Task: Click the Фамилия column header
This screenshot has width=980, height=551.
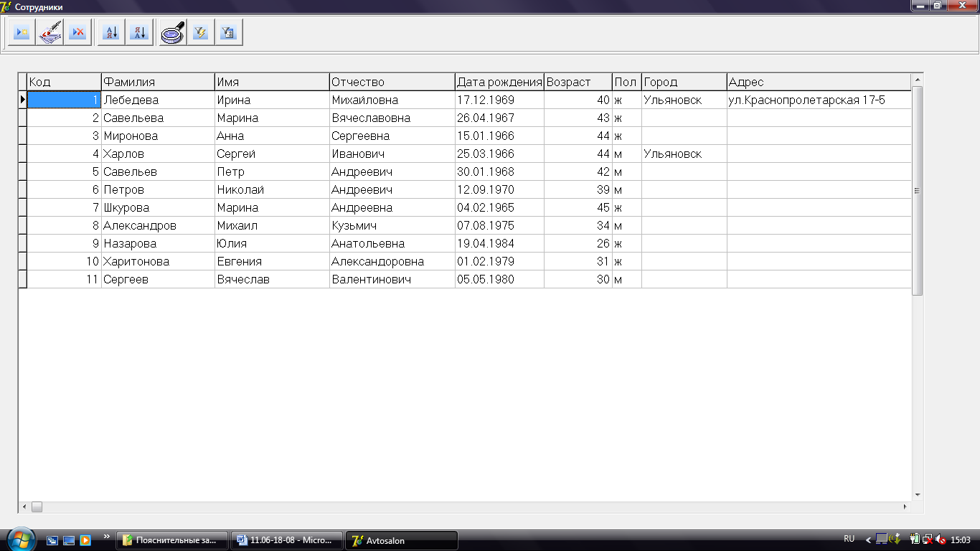Action: pyautogui.click(x=158, y=82)
